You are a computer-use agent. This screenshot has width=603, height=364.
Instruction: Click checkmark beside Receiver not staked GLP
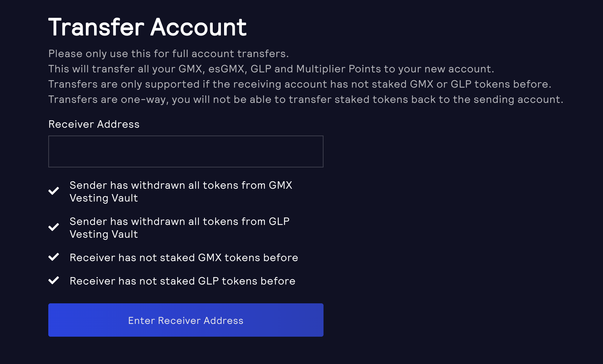pos(54,281)
